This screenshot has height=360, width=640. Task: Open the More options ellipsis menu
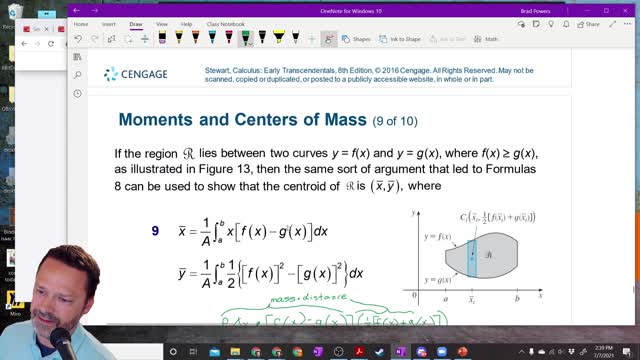coord(627,24)
